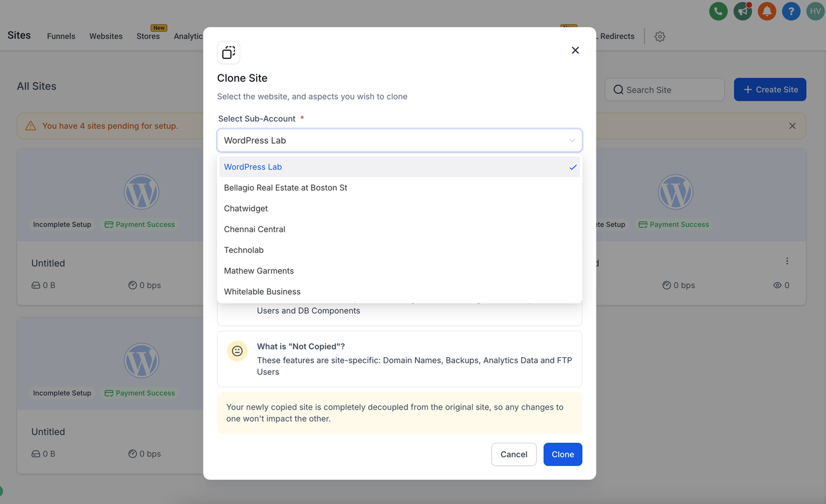
Task: Open the settings gear icon in Sites nav
Action: tap(660, 37)
